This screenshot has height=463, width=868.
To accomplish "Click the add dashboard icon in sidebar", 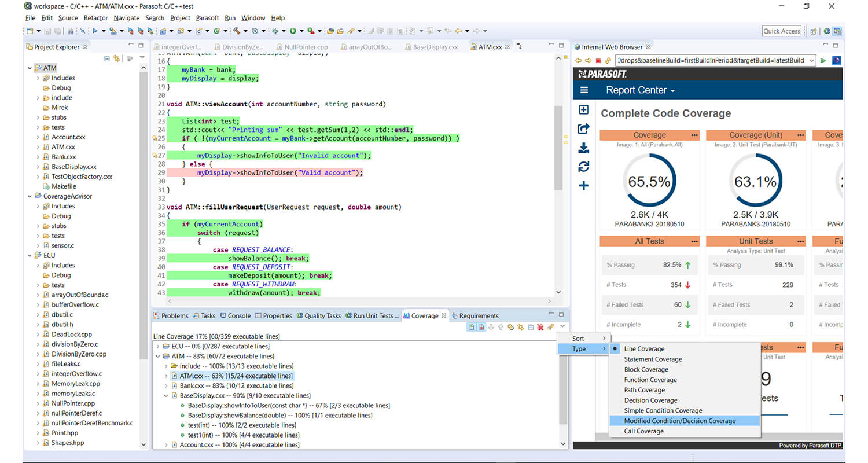I will 583,110.
